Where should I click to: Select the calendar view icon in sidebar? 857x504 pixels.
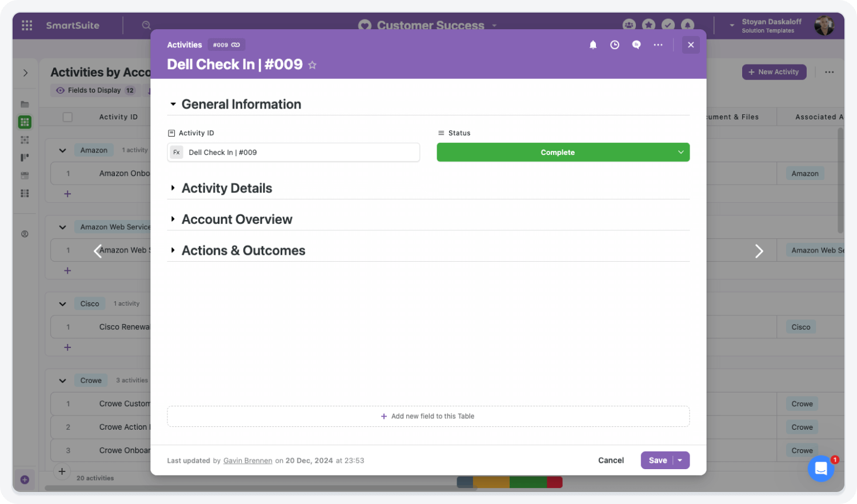tap(25, 175)
